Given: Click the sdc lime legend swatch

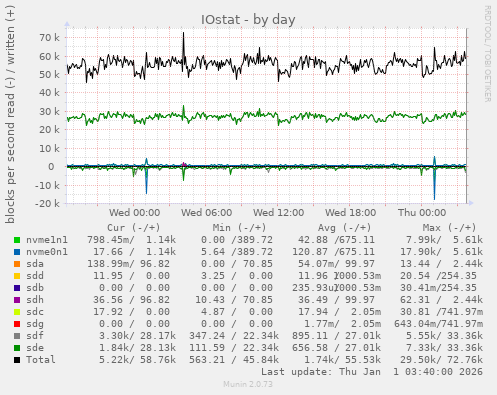Looking at the screenshot, I should [17, 312].
